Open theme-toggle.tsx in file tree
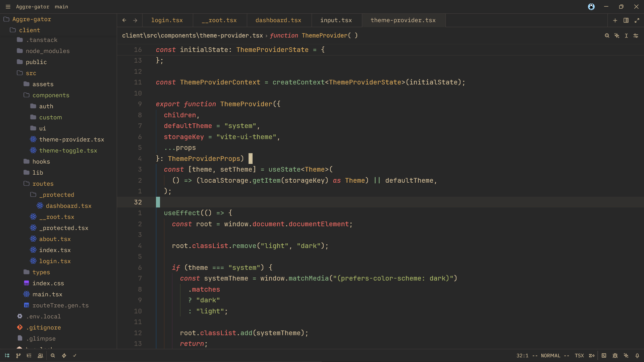 point(68,150)
